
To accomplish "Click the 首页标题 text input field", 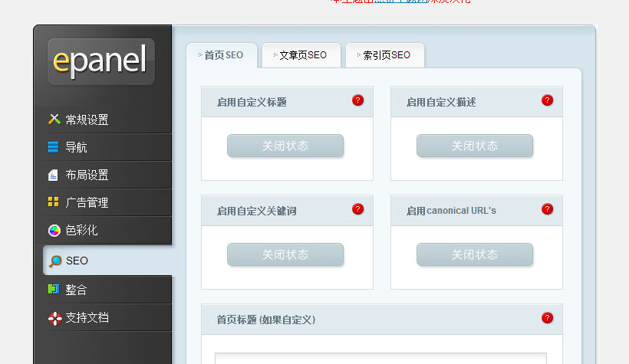I will 380,359.
